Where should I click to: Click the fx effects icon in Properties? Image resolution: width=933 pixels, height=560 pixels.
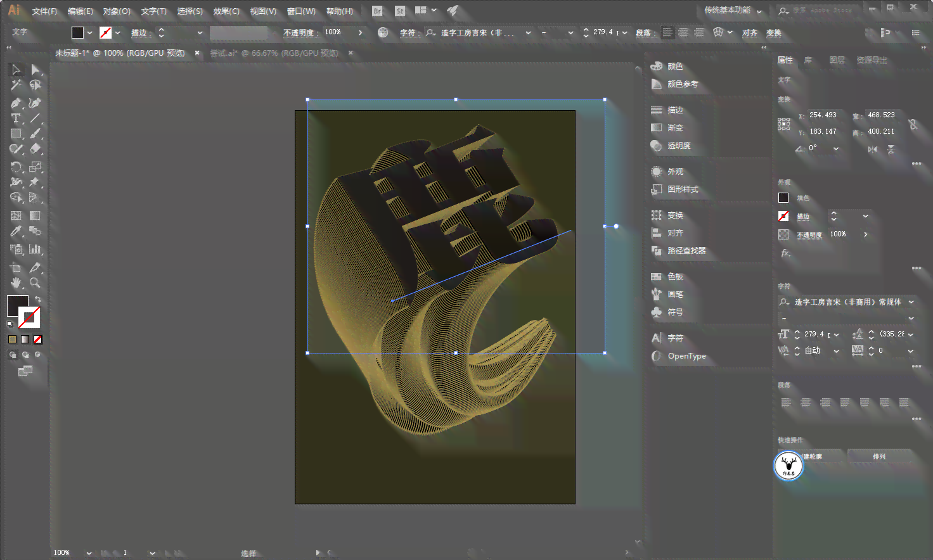[x=785, y=253]
